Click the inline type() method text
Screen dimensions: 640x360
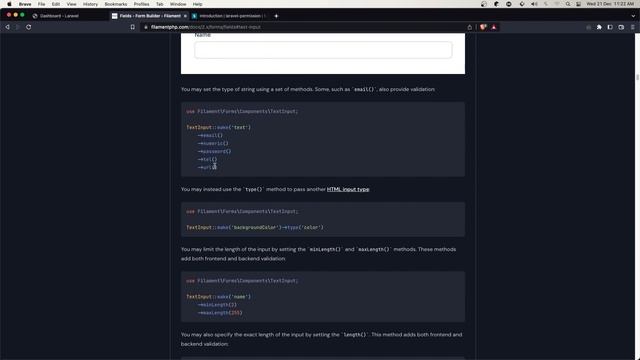click(x=253, y=189)
